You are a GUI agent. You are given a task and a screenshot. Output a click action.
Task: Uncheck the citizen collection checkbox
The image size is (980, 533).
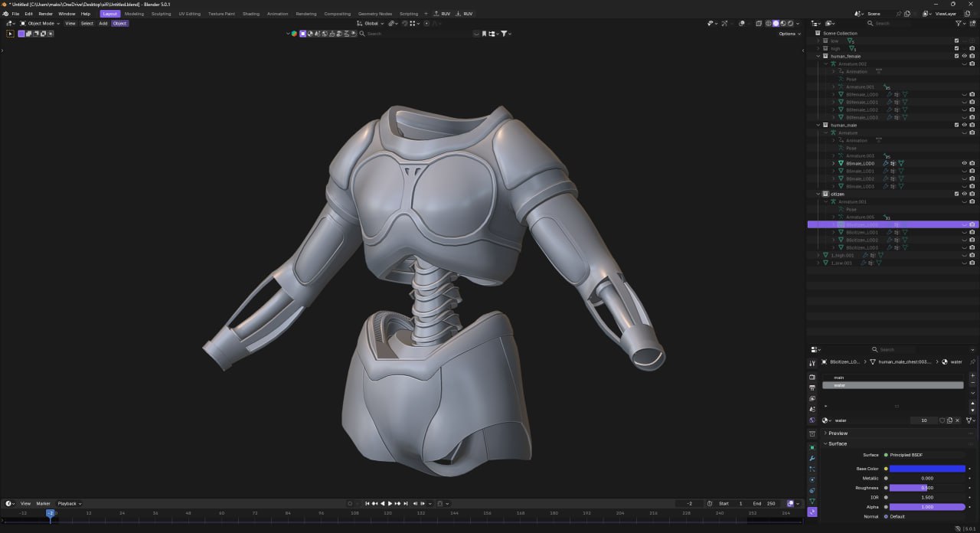pos(956,194)
